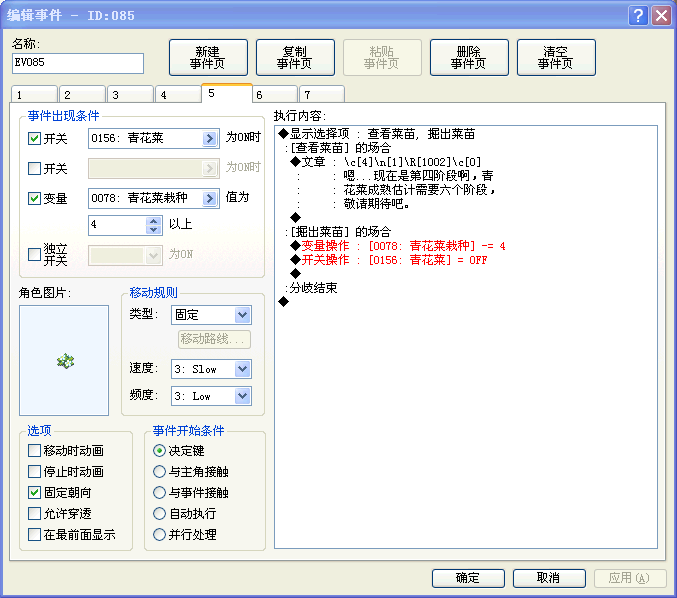Enable the 独立开关 checkbox
This screenshot has width=677, height=598.
click(34, 254)
